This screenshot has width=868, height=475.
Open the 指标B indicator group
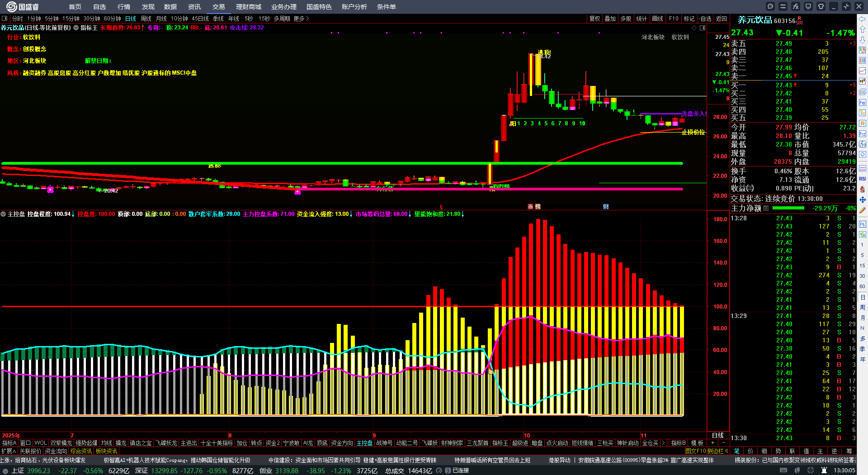678,443
